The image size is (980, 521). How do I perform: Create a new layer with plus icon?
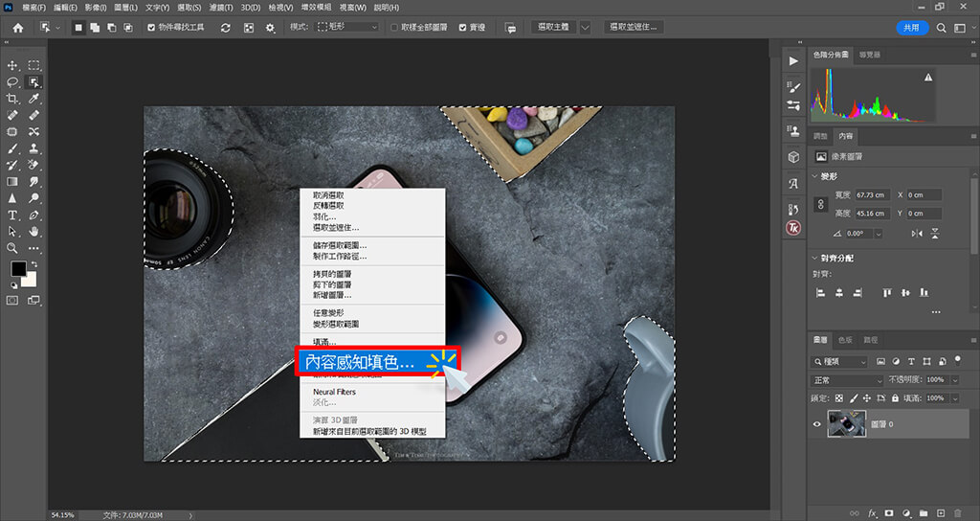(x=941, y=513)
